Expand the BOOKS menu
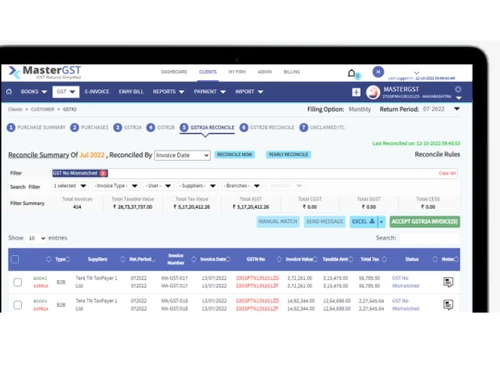The height and width of the screenshot is (375, 500). pos(33,92)
